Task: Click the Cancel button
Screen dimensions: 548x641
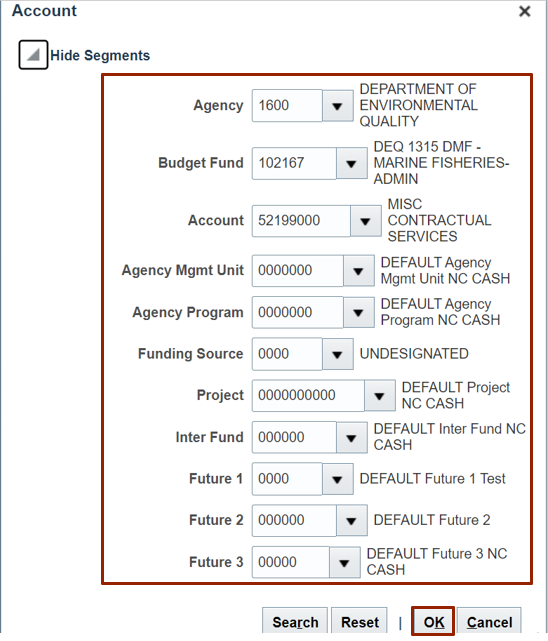Action: [x=489, y=622]
